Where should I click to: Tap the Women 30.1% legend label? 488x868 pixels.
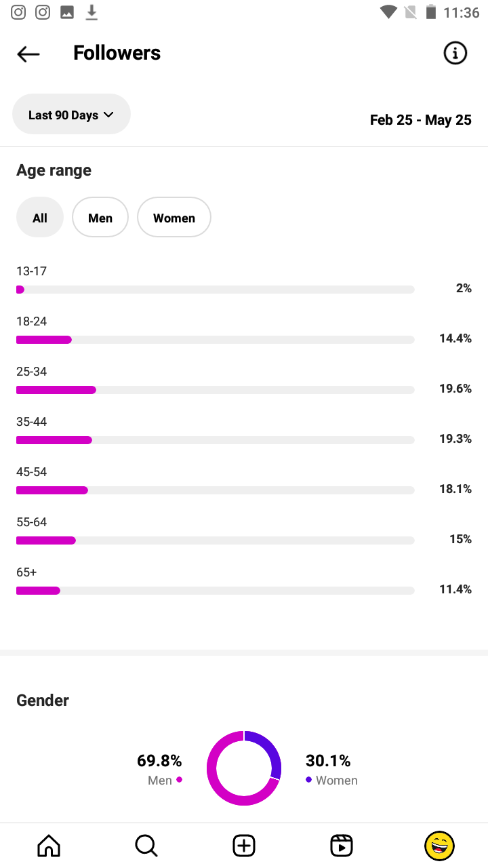(331, 770)
